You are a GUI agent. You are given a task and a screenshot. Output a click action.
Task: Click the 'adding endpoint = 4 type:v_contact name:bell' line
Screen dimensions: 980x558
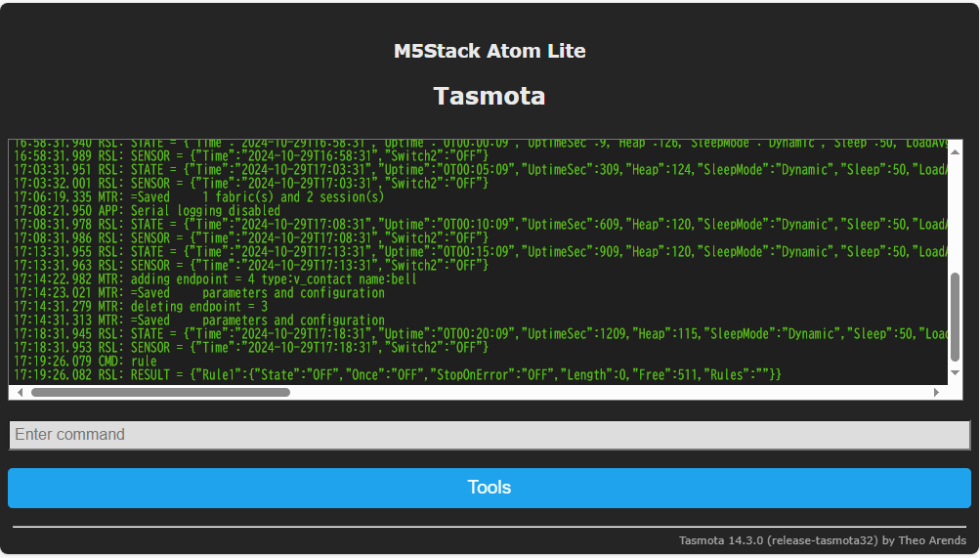(215, 279)
